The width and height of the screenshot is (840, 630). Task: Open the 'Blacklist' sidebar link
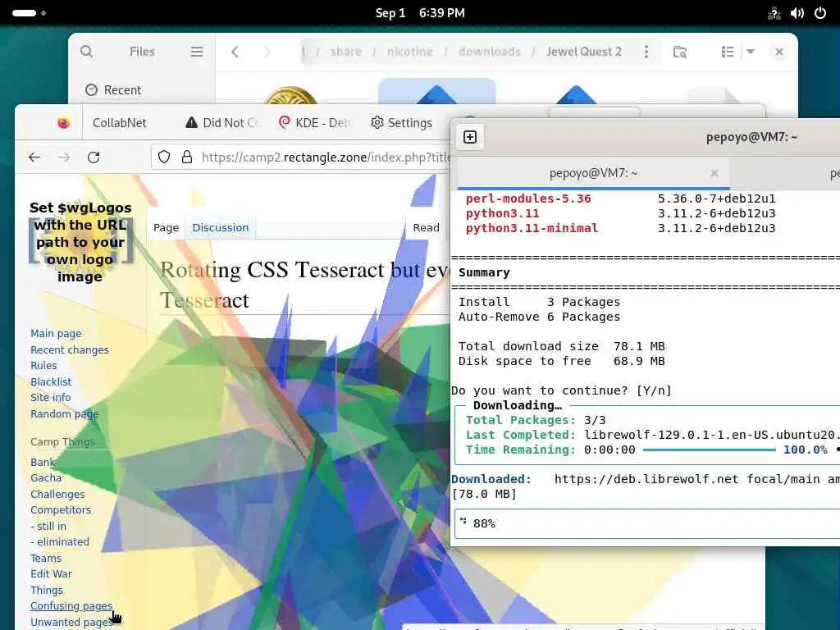[x=50, y=382]
